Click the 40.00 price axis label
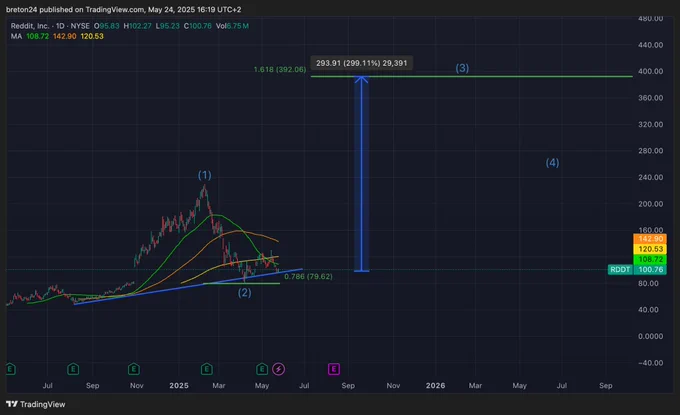The image size is (680, 415). pyautogui.click(x=648, y=310)
